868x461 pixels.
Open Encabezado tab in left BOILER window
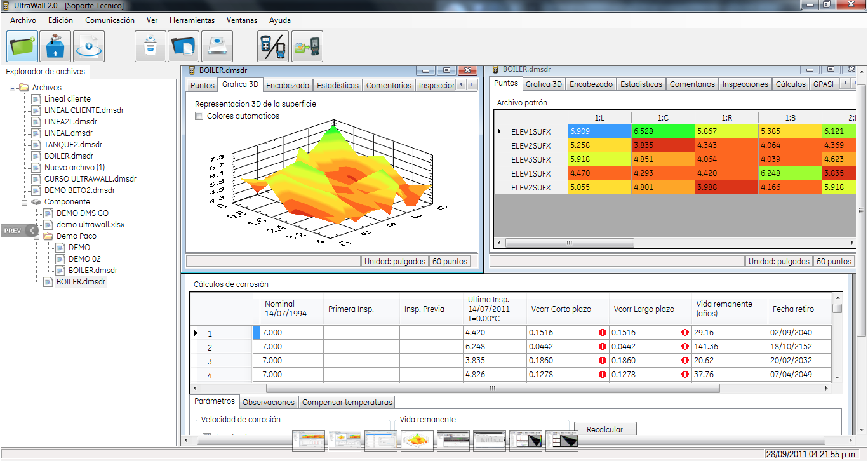click(288, 85)
